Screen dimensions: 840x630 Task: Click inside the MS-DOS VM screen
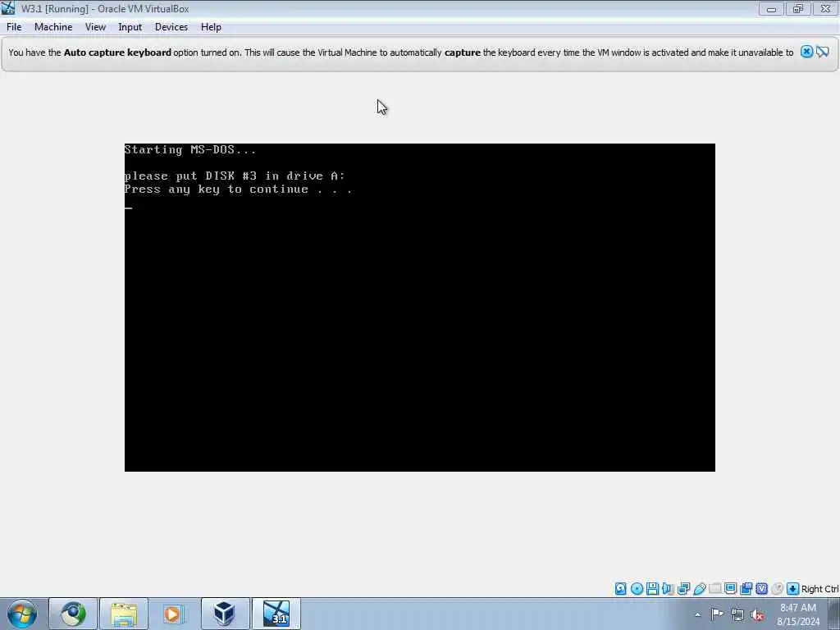click(x=419, y=308)
